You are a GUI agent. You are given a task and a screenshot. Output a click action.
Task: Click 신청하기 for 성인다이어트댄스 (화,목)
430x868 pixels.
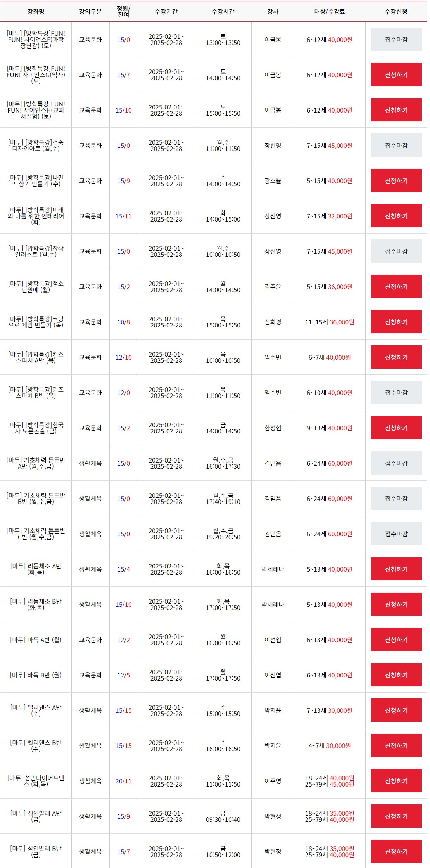[396, 781]
